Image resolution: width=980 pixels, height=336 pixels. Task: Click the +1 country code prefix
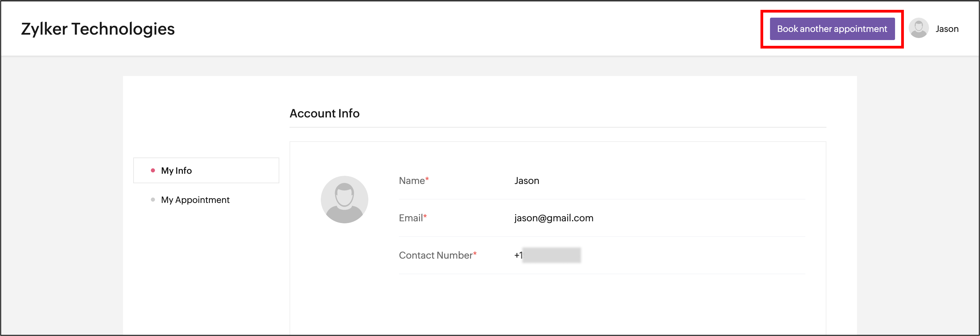click(x=518, y=256)
